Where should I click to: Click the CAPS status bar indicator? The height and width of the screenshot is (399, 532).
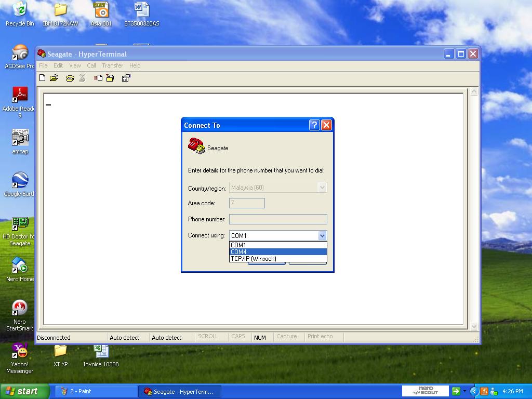coord(238,336)
